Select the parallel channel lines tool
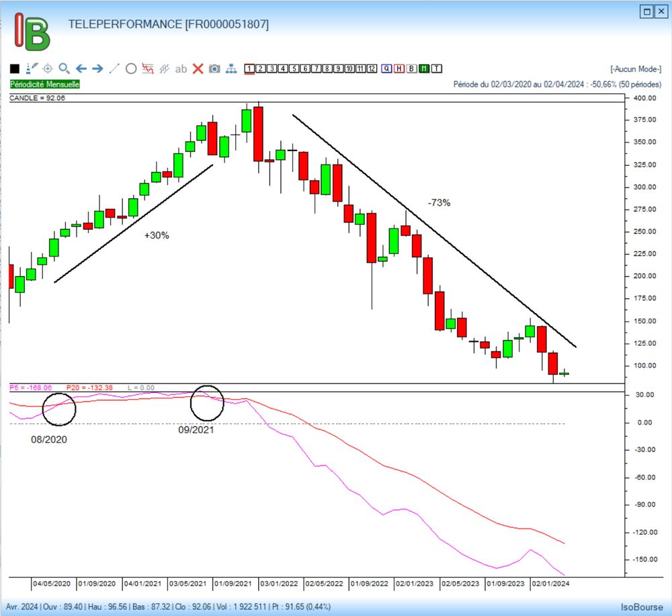Image resolution: width=672 pixels, height=616 pixels. (x=164, y=69)
